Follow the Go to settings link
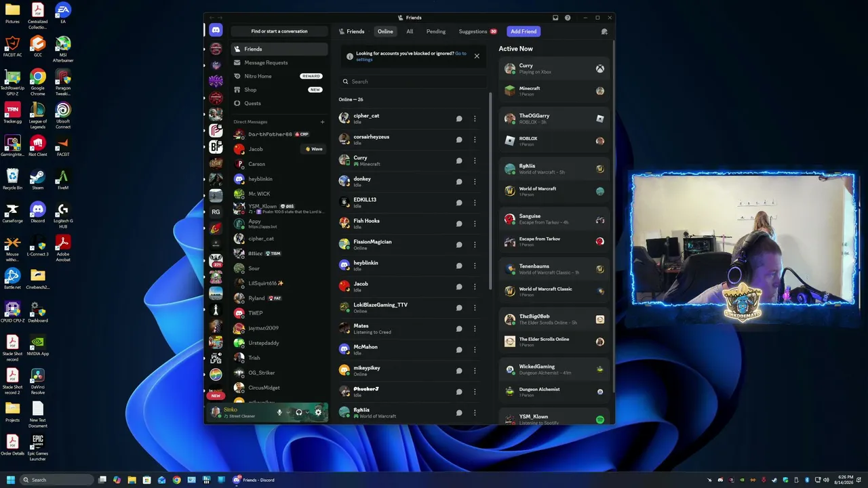The image size is (868, 488). click(x=411, y=56)
